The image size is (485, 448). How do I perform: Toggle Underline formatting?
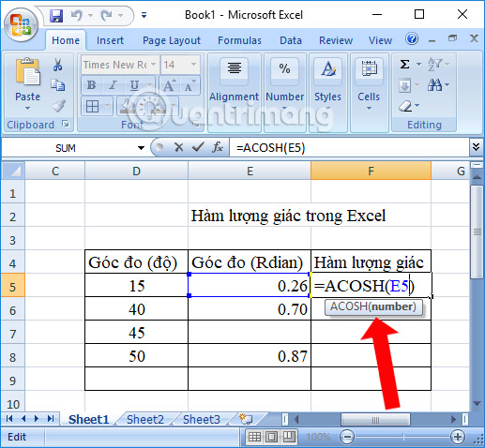click(x=134, y=85)
